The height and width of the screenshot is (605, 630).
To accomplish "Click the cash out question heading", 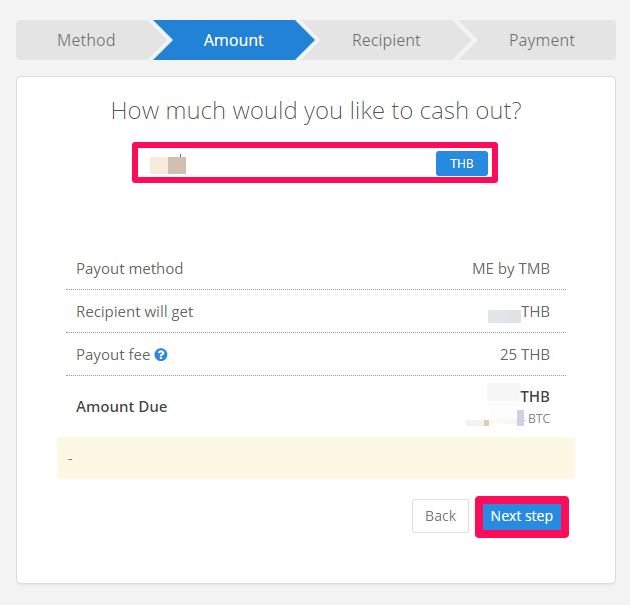I will 316,110.
